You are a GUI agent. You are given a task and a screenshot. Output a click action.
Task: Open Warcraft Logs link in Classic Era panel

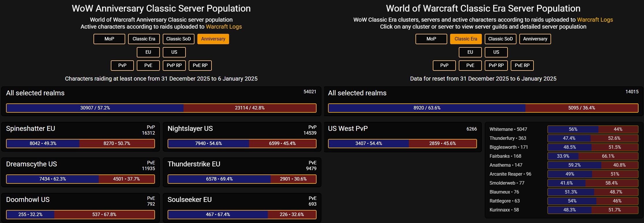pos(595,20)
